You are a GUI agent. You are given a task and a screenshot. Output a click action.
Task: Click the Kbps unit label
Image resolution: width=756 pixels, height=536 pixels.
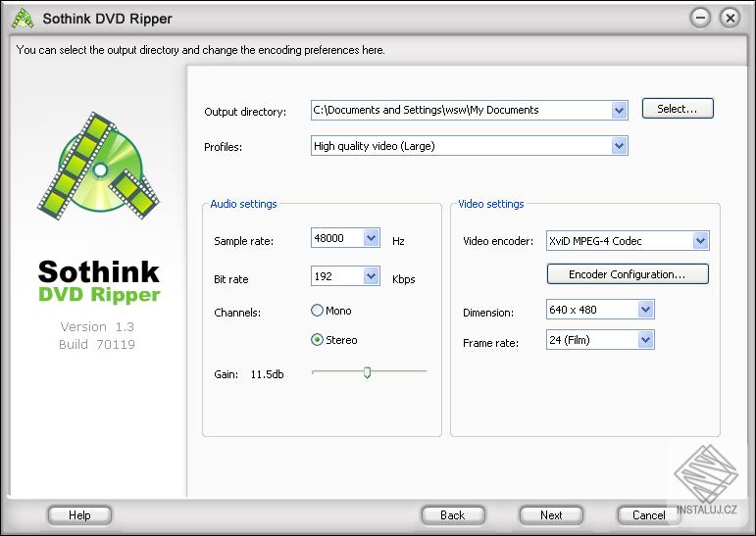[x=404, y=279]
